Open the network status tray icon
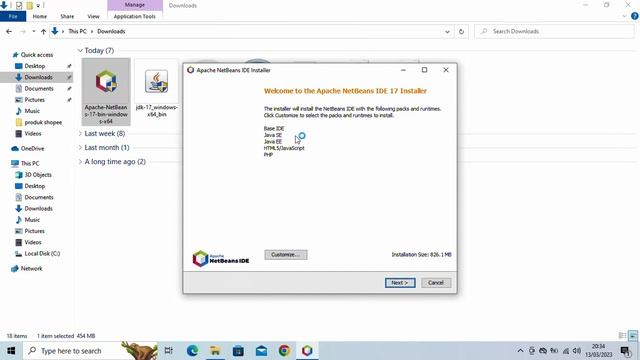 point(566,351)
